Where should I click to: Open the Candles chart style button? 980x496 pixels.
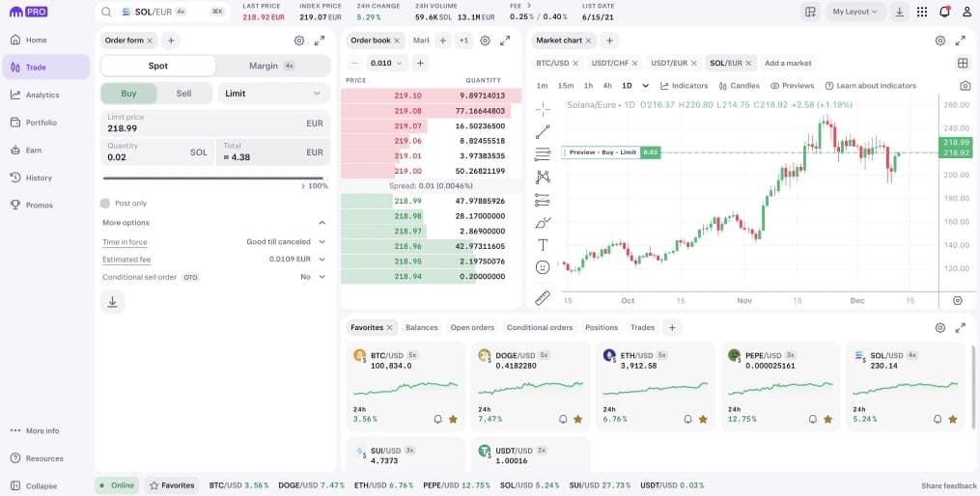coord(740,86)
